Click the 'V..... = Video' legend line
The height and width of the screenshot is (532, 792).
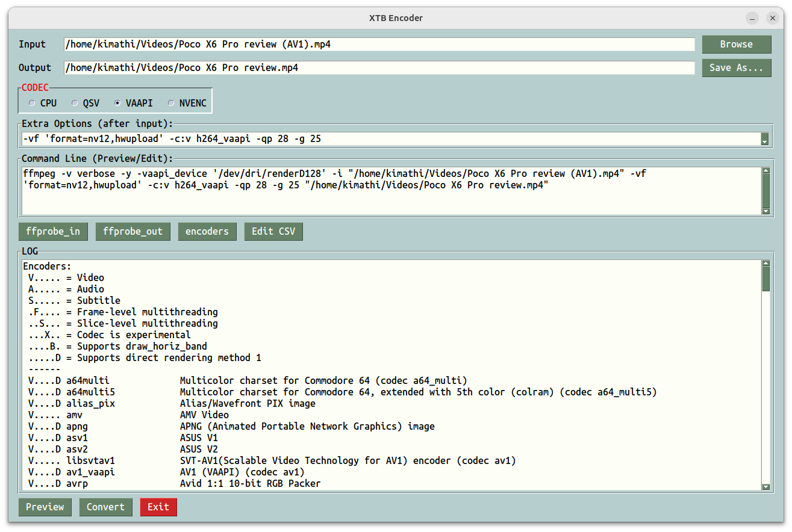pos(66,277)
